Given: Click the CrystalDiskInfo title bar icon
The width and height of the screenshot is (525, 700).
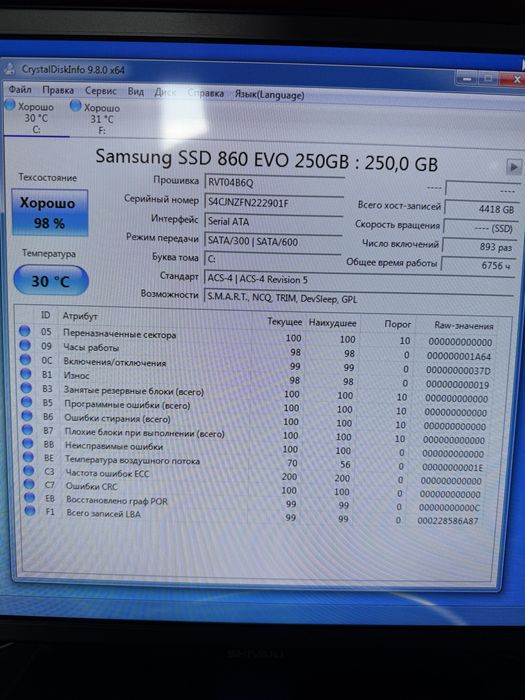Looking at the screenshot, I should tap(9, 69).
